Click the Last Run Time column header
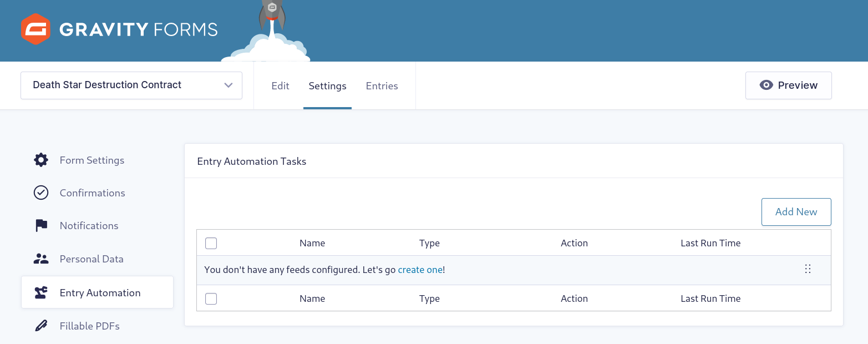The height and width of the screenshot is (344, 868). point(710,243)
